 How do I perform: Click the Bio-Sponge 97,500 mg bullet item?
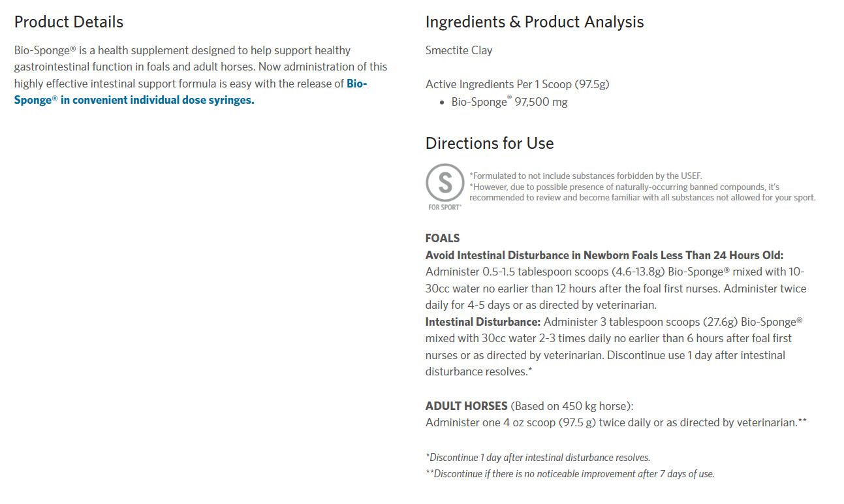pyautogui.click(x=509, y=102)
